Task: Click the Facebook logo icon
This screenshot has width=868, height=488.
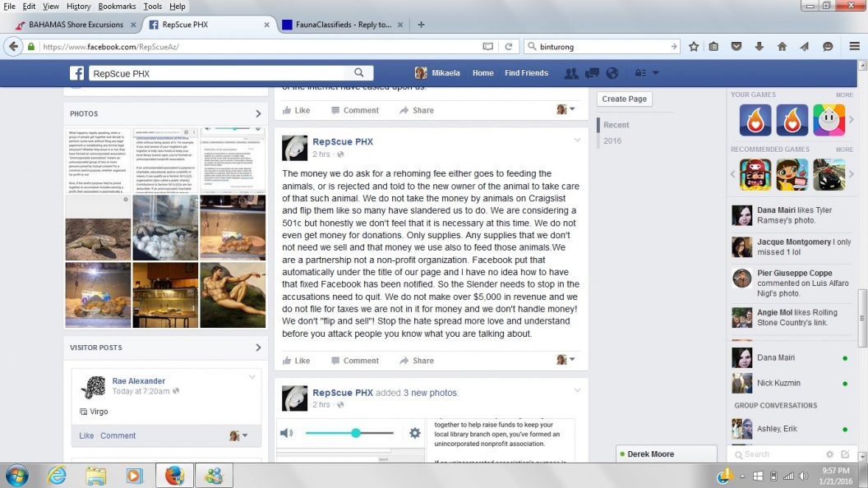Action: pyautogui.click(x=76, y=73)
